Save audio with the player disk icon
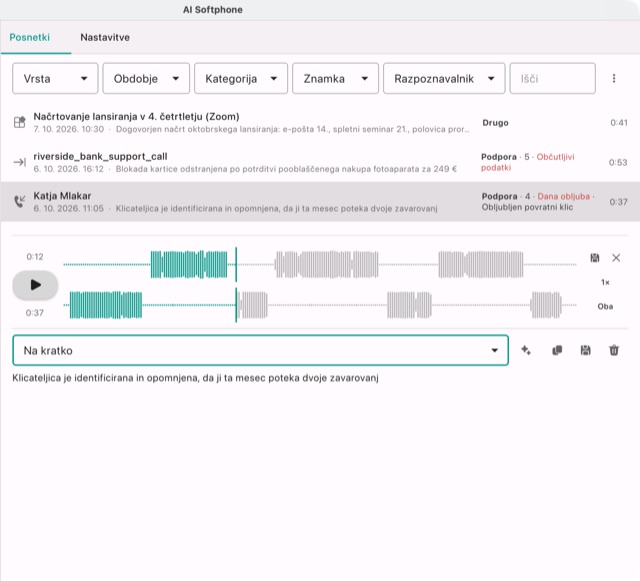 pyautogui.click(x=595, y=258)
